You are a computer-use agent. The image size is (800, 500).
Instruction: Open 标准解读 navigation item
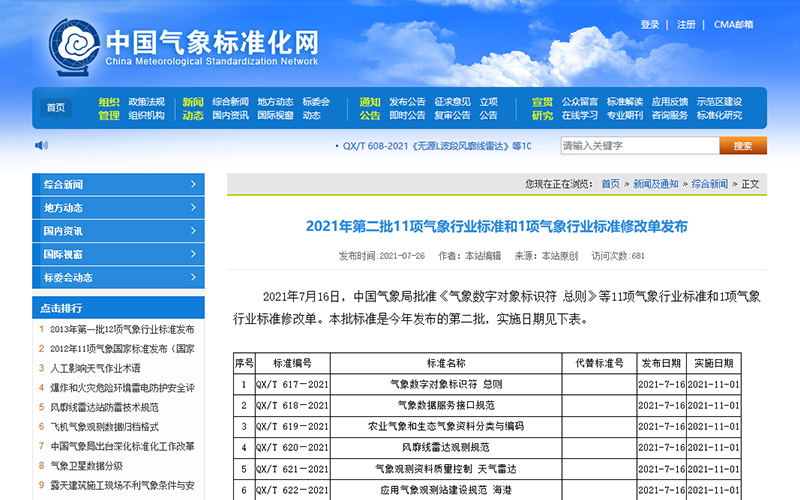(625, 102)
